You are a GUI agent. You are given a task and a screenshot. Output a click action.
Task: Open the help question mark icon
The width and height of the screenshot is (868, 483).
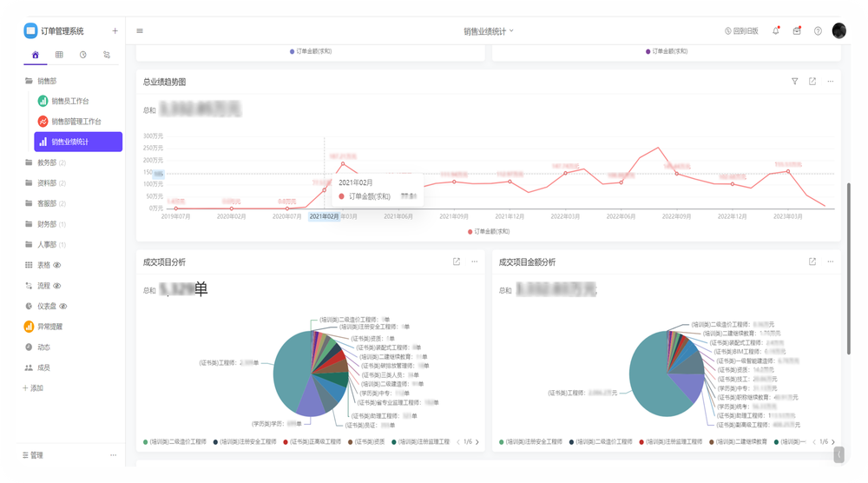pos(818,30)
